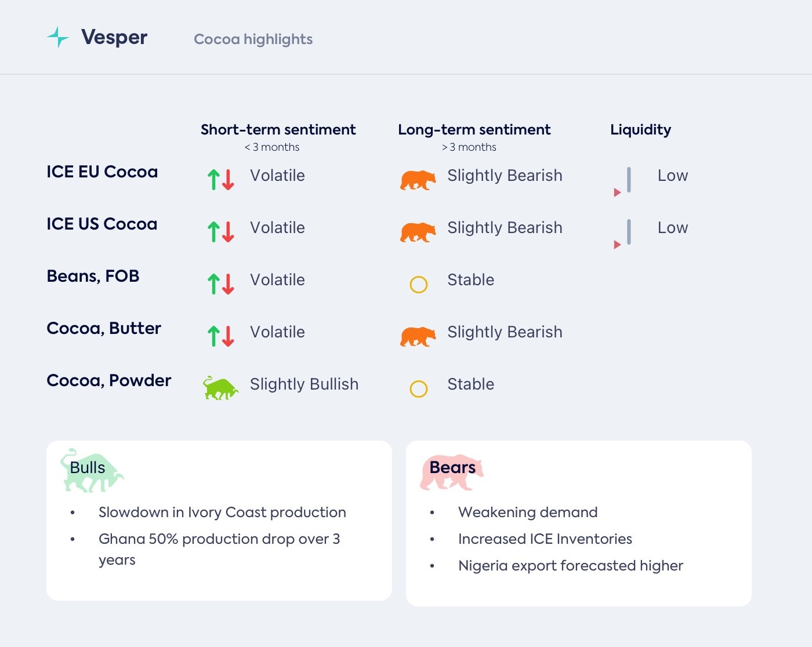Screen dimensions: 812x647
Task: Click the orange bear icon for Cocoa, Butter
Action: [418, 337]
